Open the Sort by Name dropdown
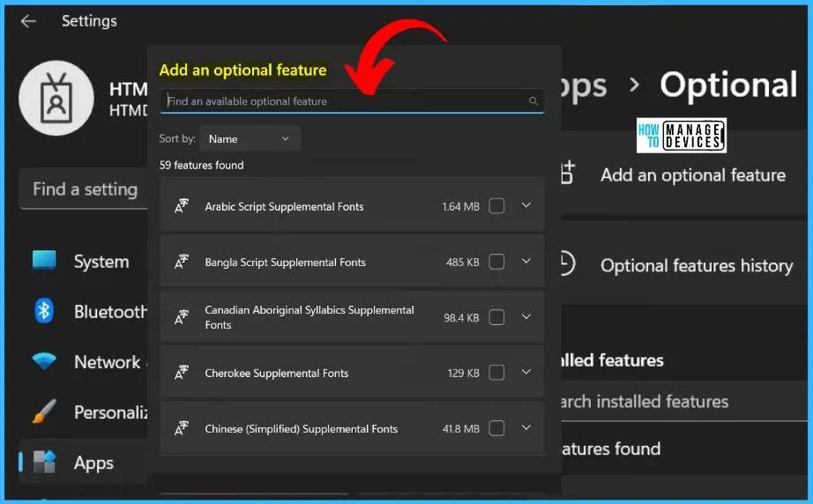Image resolution: width=813 pixels, height=504 pixels. click(x=250, y=139)
